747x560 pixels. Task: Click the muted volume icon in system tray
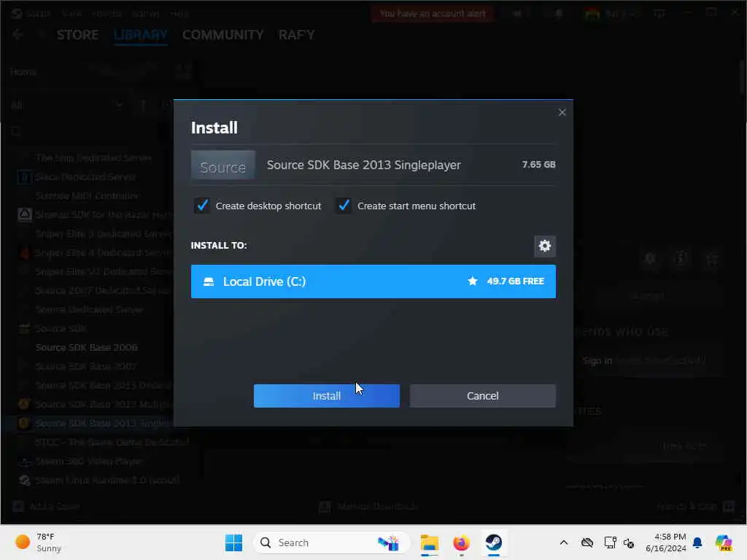tap(628, 542)
